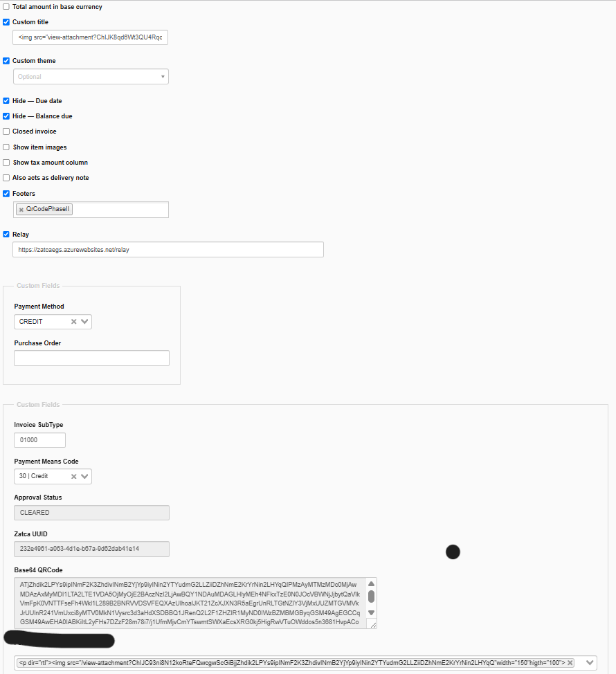Clear the Payment Method CREDIT selection
This screenshot has width=616, height=674.
point(74,322)
